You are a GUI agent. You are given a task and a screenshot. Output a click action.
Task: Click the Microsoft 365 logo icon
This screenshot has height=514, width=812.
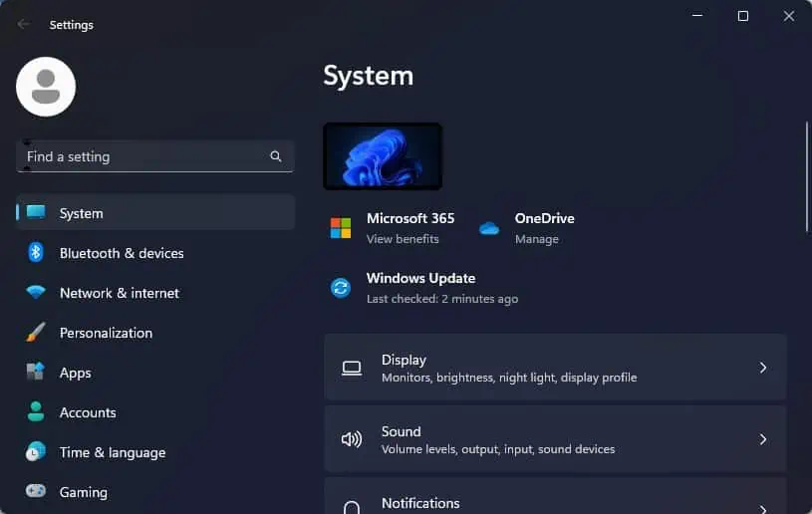341,228
